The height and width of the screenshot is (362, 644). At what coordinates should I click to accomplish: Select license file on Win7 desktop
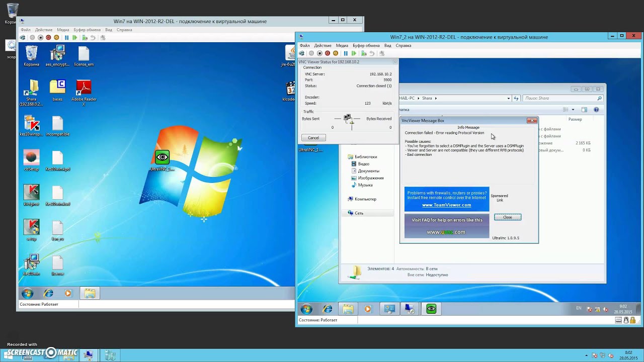click(x=57, y=265)
